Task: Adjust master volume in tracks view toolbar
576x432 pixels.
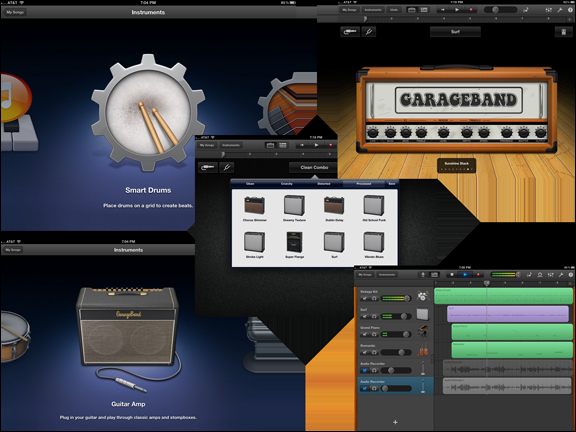Action: click(x=506, y=274)
